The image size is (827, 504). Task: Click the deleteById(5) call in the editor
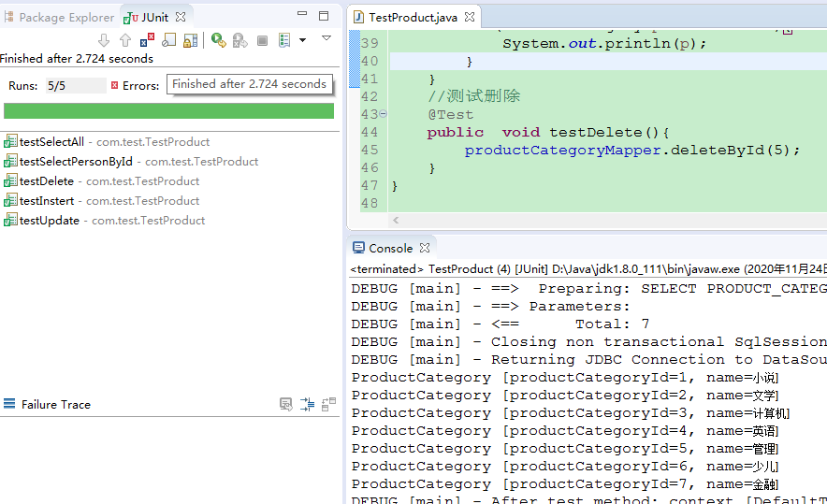pyautogui.click(x=730, y=150)
